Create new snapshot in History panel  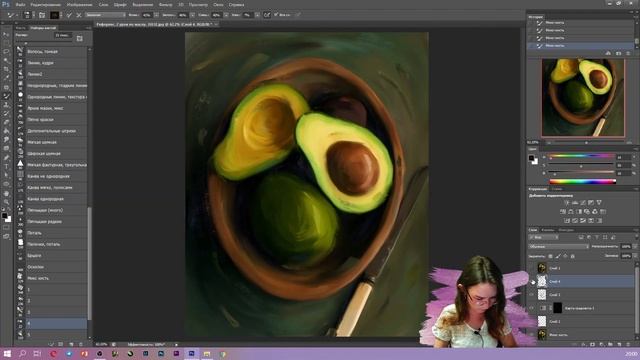(618, 53)
